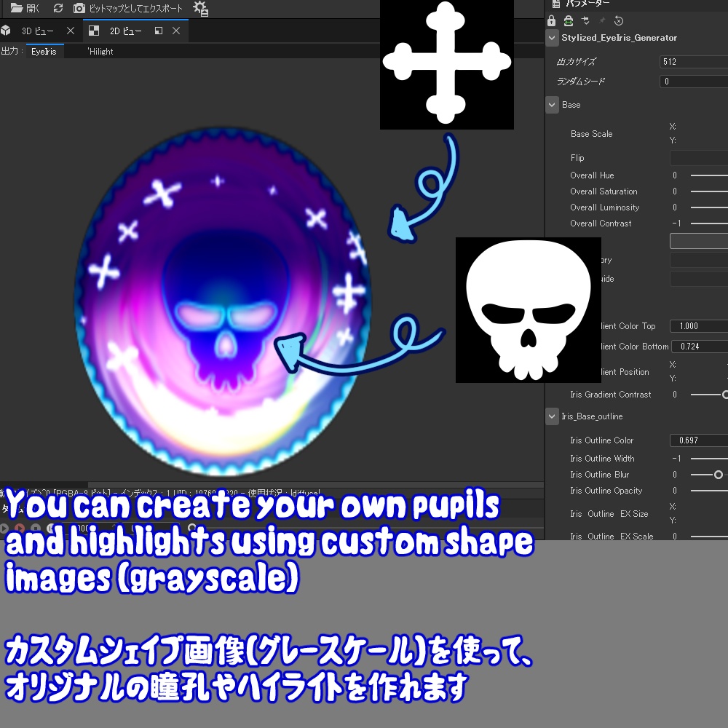Viewport: 728px width, 728px height.
Task: Collapse the Stylized_EyeIris_Generator section
Action: pyautogui.click(x=552, y=38)
